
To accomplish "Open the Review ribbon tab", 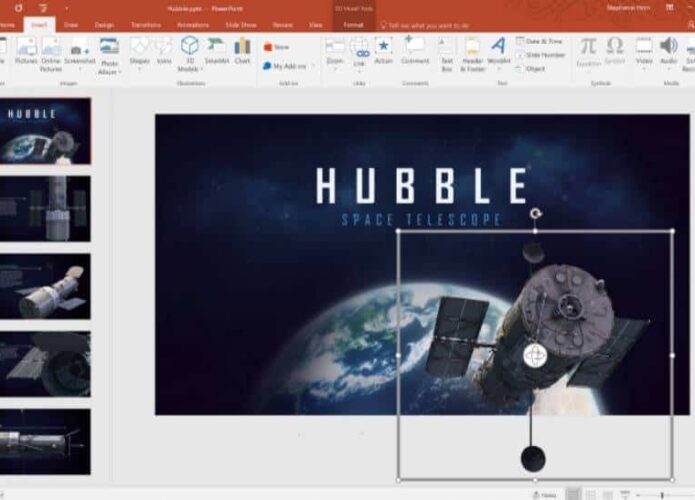I will 282,25.
